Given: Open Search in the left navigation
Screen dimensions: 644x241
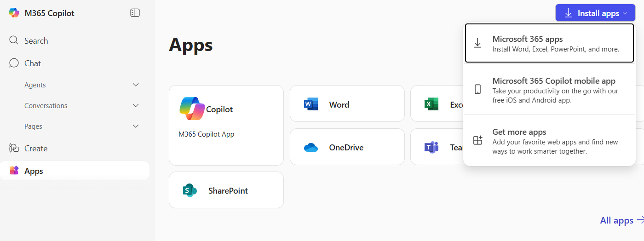Looking at the screenshot, I should (x=75, y=40).
